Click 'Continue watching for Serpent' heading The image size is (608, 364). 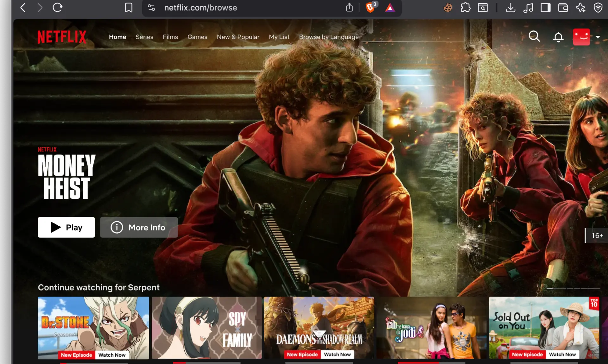coord(99,287)
